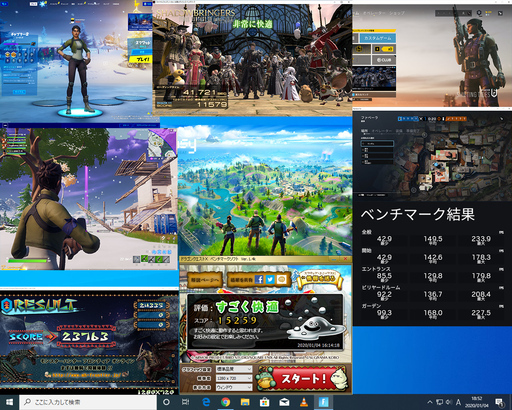Open Microsoft Edge from the taskbar

206,402
